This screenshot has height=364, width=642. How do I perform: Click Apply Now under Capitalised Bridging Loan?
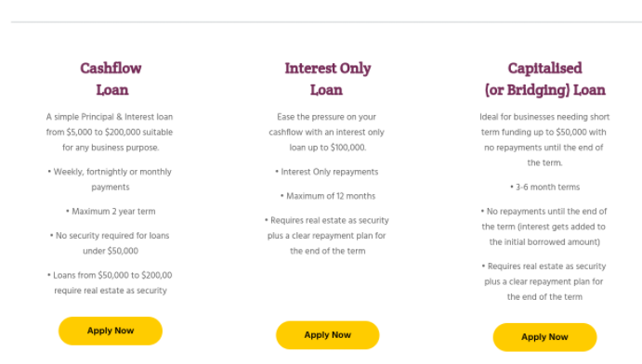pos(544,337)
